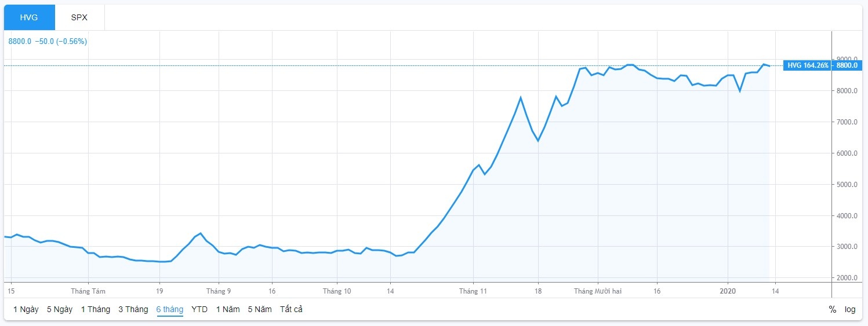Open the SPX tab
Image resolution: width=868 pixels, height=326 pixels.
79,17
